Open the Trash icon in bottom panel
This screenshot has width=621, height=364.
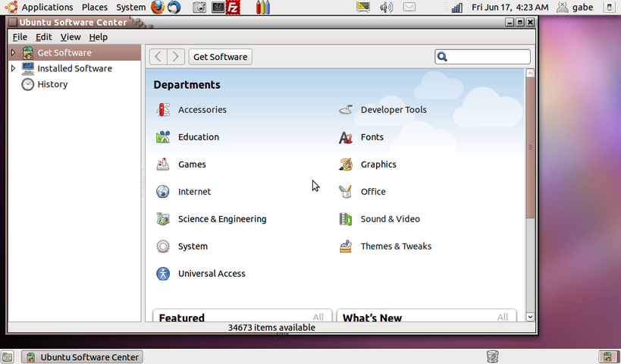pos(492,356)
